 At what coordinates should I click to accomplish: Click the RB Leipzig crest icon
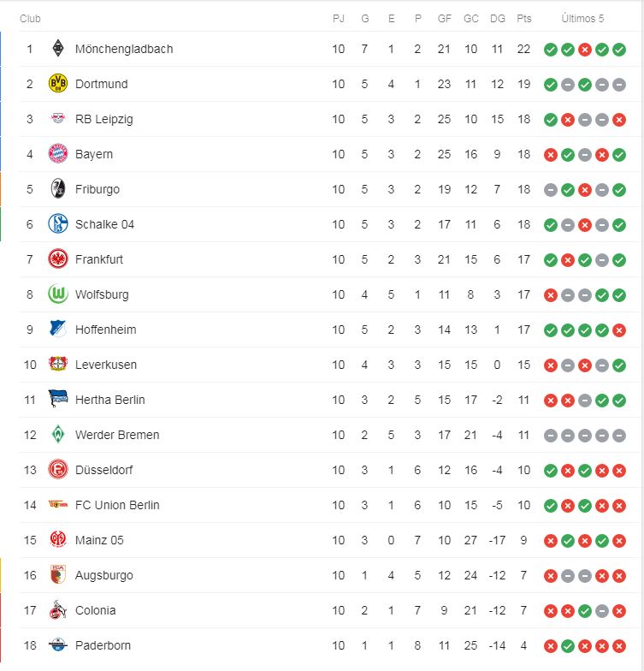coord(57,119)
